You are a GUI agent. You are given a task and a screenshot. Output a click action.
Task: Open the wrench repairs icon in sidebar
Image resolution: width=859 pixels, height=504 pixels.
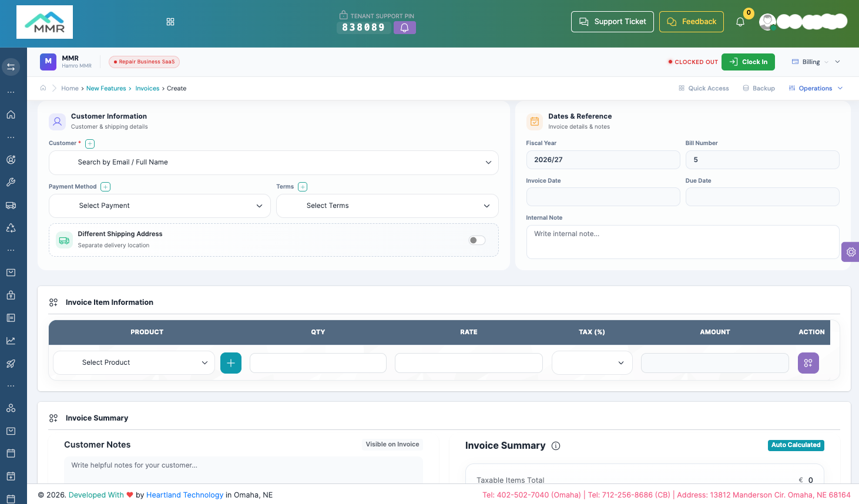(x=11, y=182)
